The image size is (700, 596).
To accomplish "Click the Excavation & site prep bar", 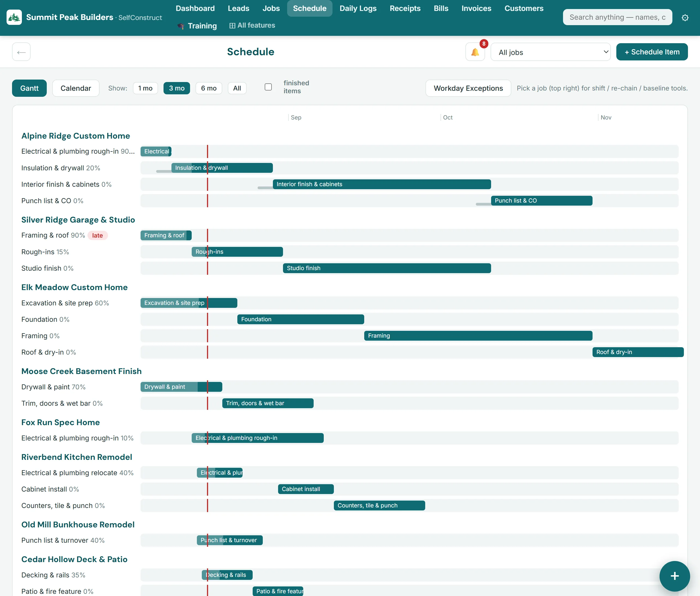I will click(189, 303).
